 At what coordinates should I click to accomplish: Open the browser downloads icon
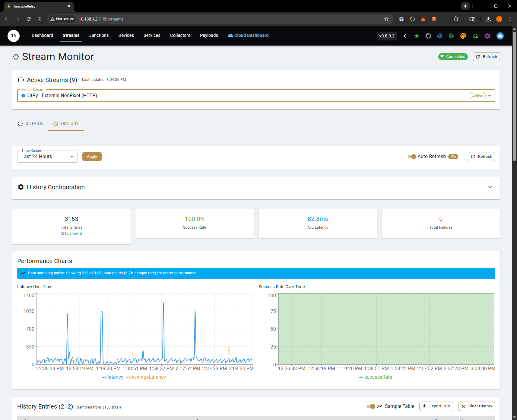tap(488, 19)
